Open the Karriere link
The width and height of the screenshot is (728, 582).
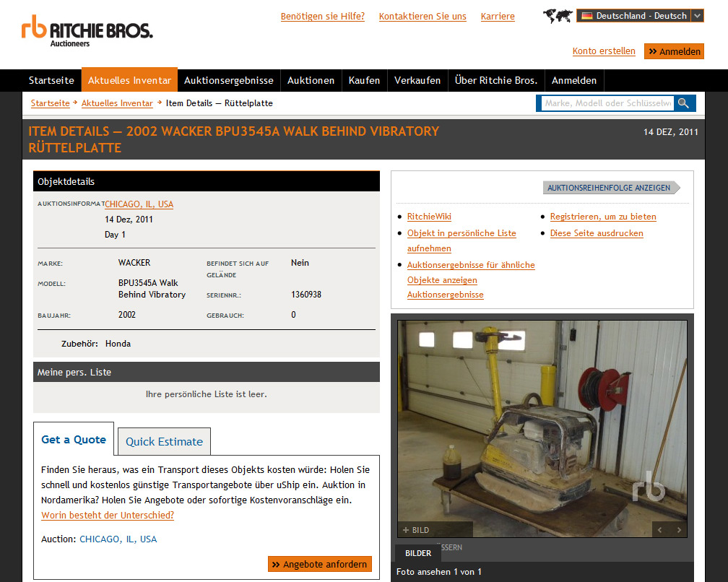click(498, 16)
